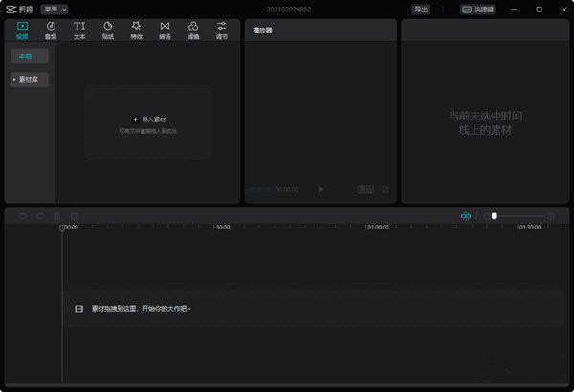Switch to the 音频 (Audio) panel

point(51,30)
